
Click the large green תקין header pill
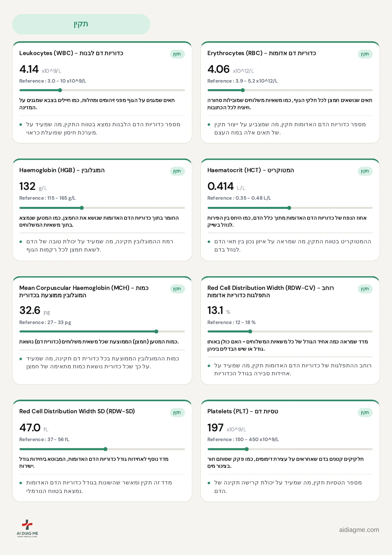tap(81, 24)
